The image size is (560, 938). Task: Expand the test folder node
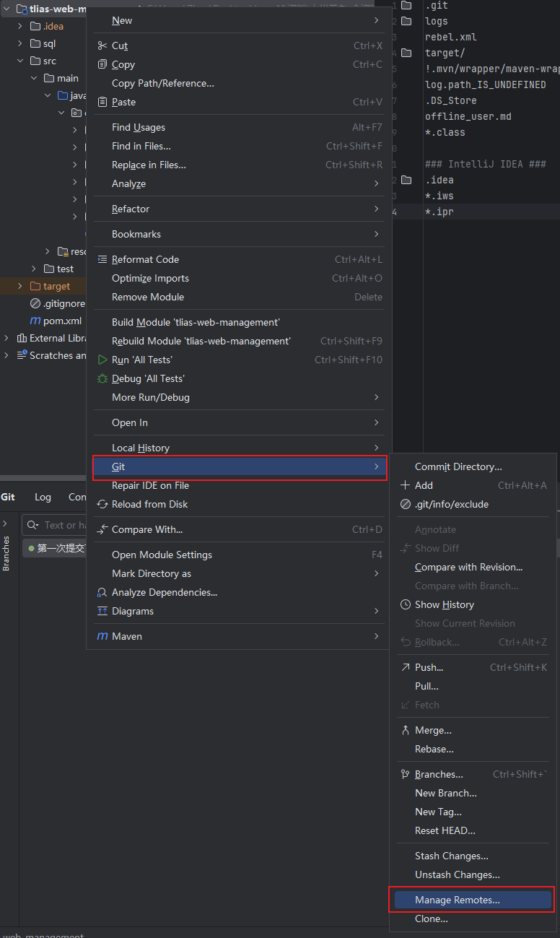[34, 269]
